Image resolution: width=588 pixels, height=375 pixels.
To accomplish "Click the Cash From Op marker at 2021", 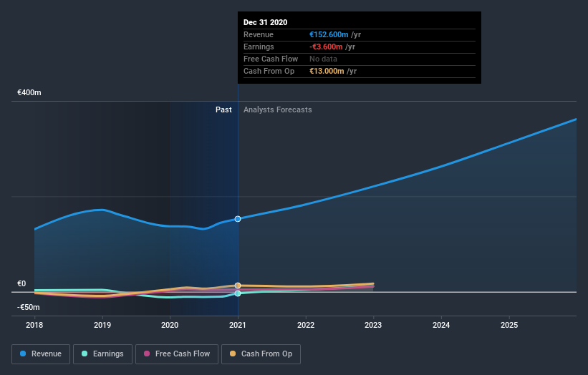I will tap(238, 286).
